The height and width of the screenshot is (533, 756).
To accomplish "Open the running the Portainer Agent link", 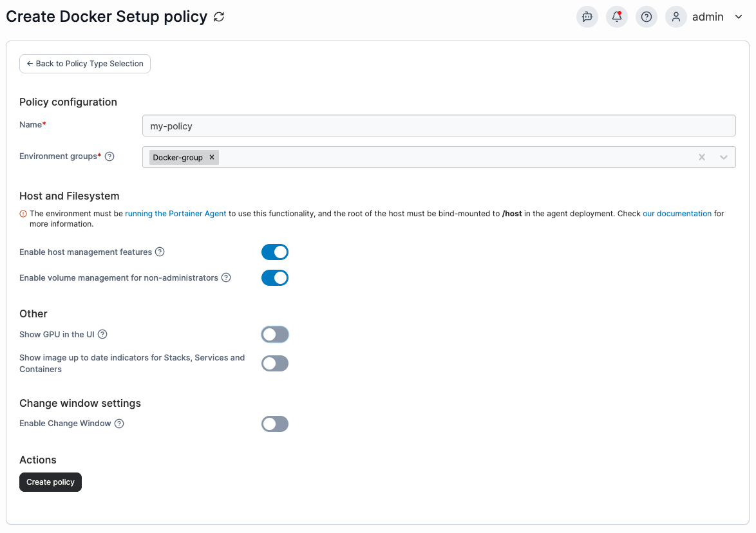I will click(176, 214).
